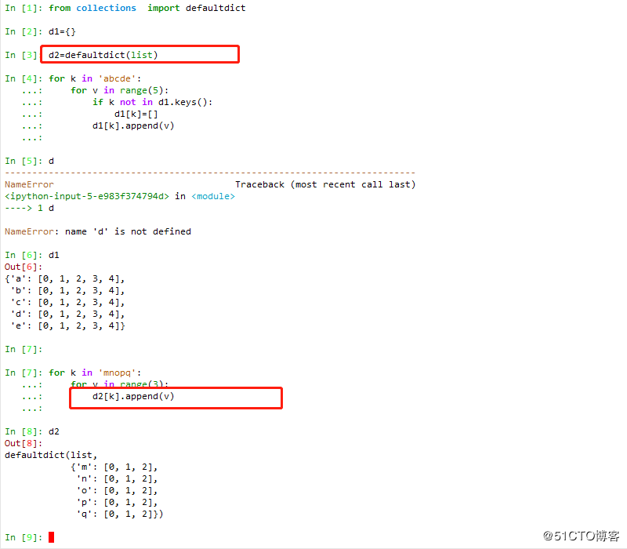Click the output row "'q': [0, 1, 2]})"

tap(120, 514)
